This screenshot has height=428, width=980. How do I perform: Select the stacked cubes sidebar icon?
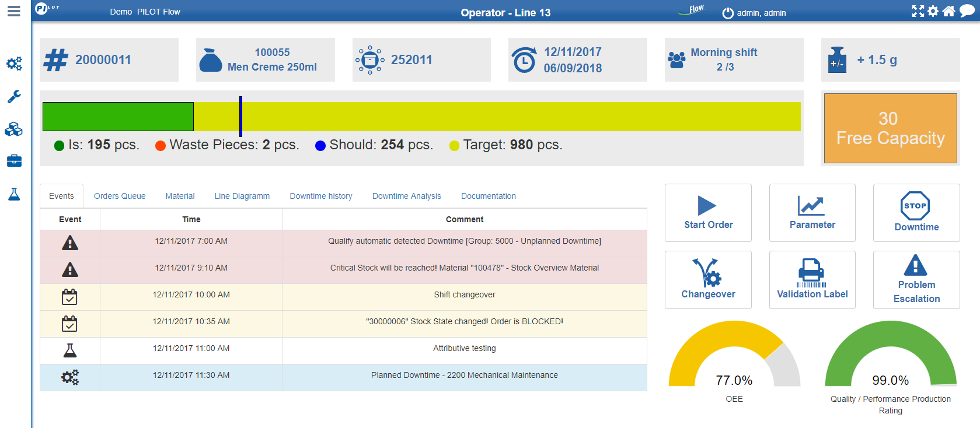[x=14, y=129]
